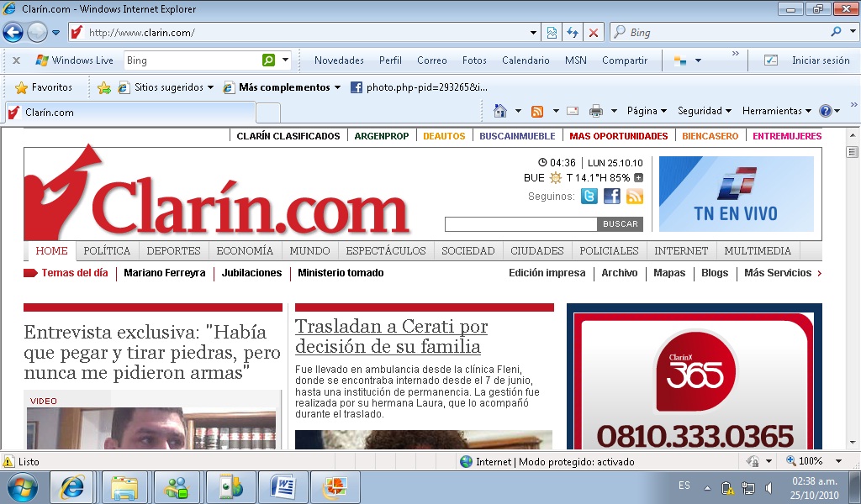
Task: Expand Sitios sugeridos dropdown
Action: coord(210,87)
